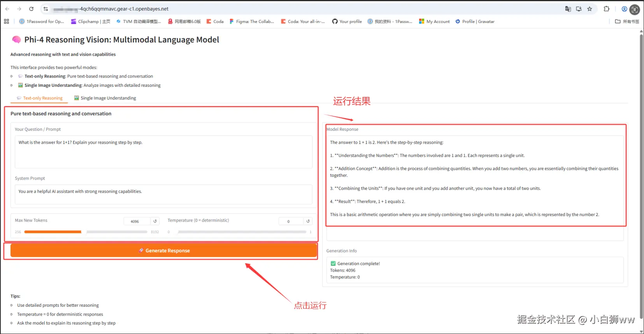Click the Generate Response button
Viewport: 644px width, 334px height.
coord(164,251)
